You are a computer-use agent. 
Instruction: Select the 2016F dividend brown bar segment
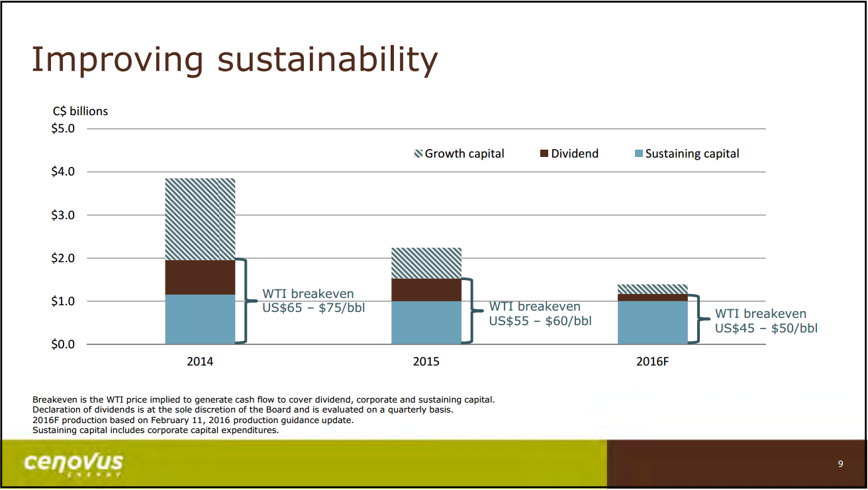coord(653,298)
